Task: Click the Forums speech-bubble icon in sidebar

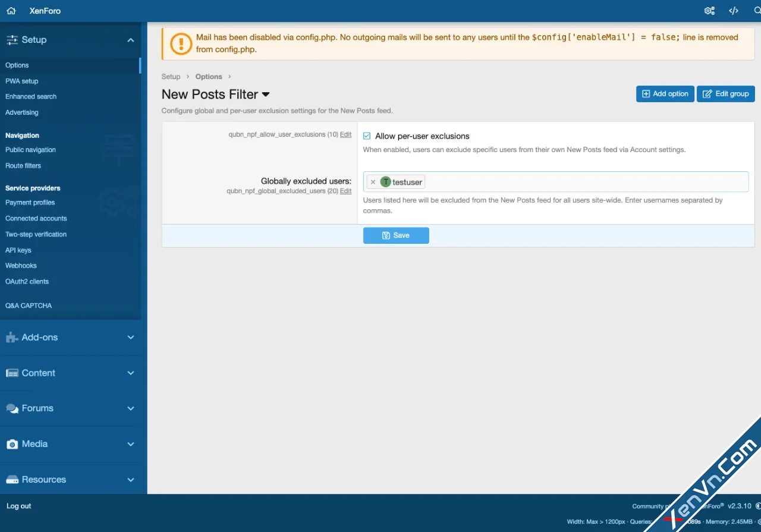Action: 12,408
